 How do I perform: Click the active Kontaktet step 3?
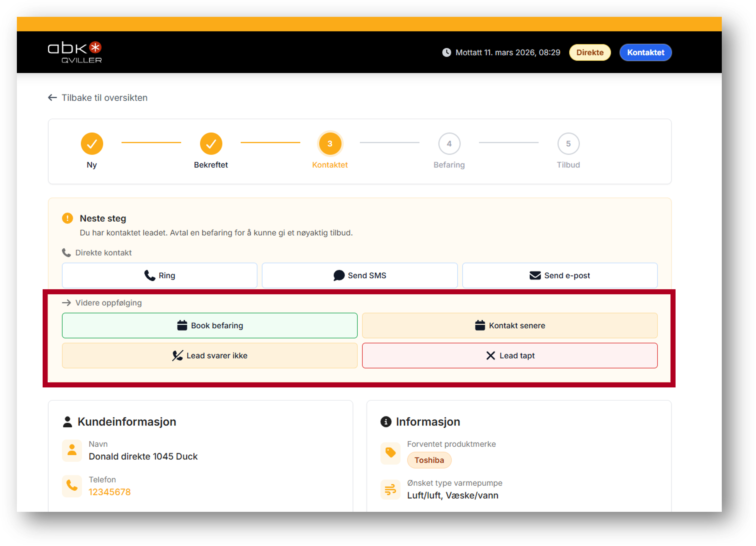[x=330, y=144]
